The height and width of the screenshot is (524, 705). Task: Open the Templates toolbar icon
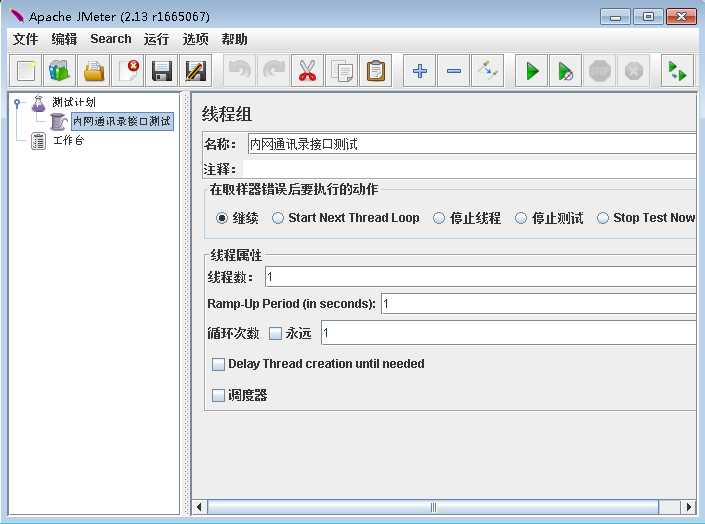59,71
